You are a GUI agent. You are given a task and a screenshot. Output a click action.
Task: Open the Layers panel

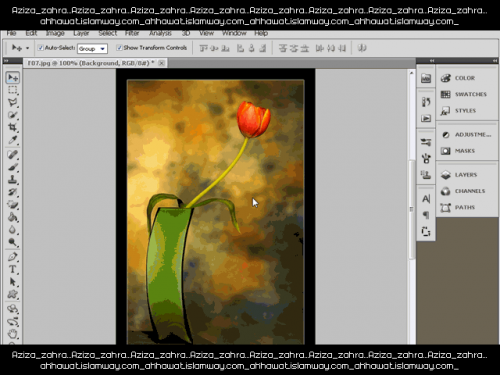pos(465,175)
